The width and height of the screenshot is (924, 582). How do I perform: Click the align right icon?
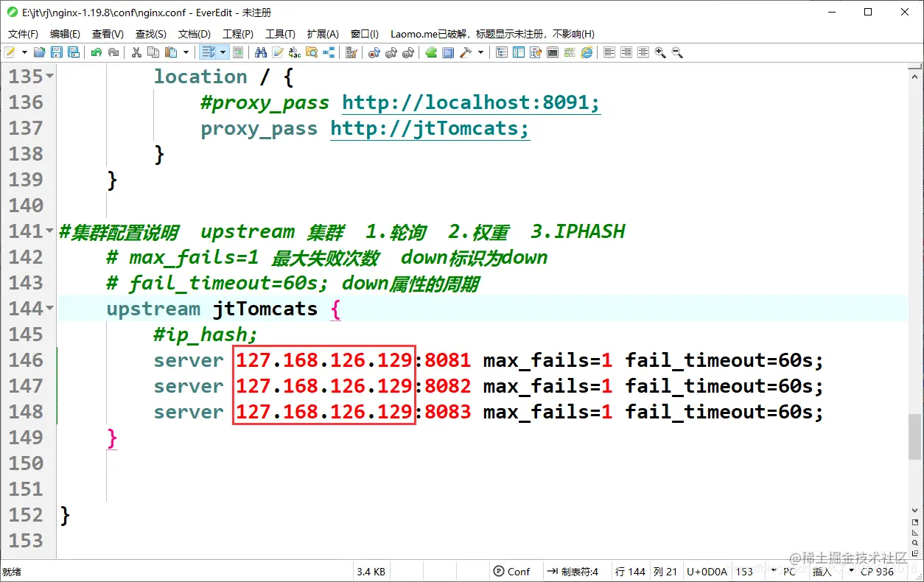(x=626, y=52)
